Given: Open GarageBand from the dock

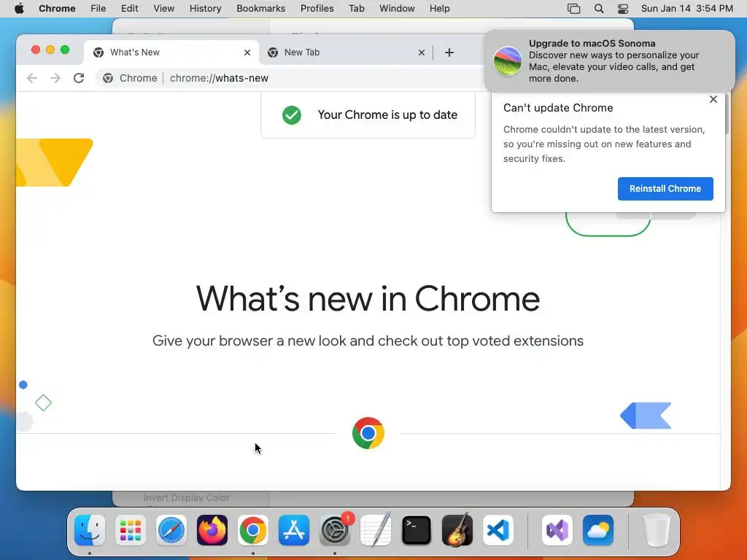Looking at the screenshot, I should coord(457,530).
